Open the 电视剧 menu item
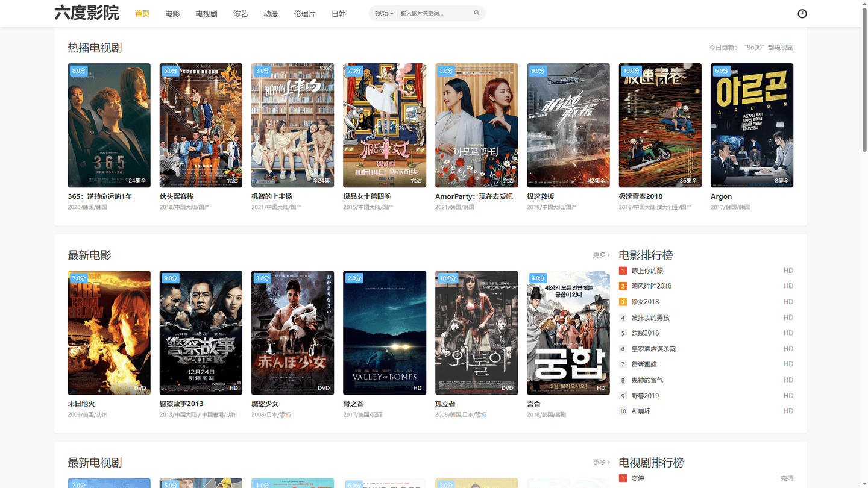The width and height of the screenshot is (868, 488). click(207, 13)
